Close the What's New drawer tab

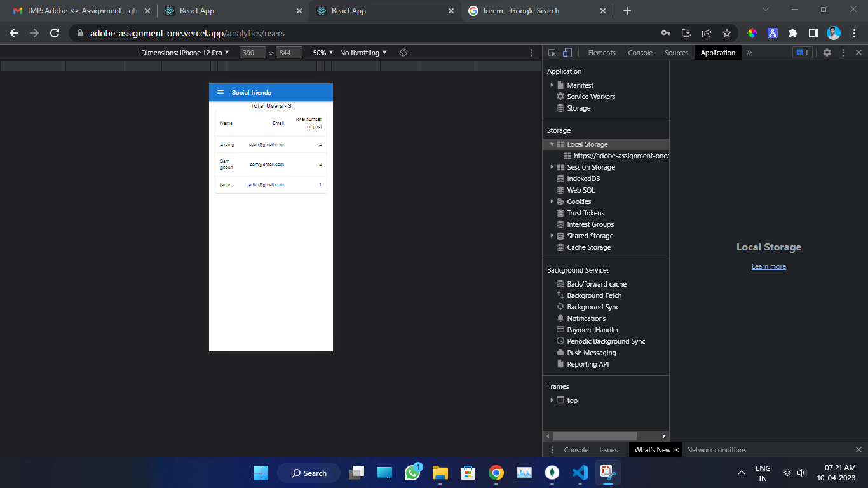pos(677,450)
